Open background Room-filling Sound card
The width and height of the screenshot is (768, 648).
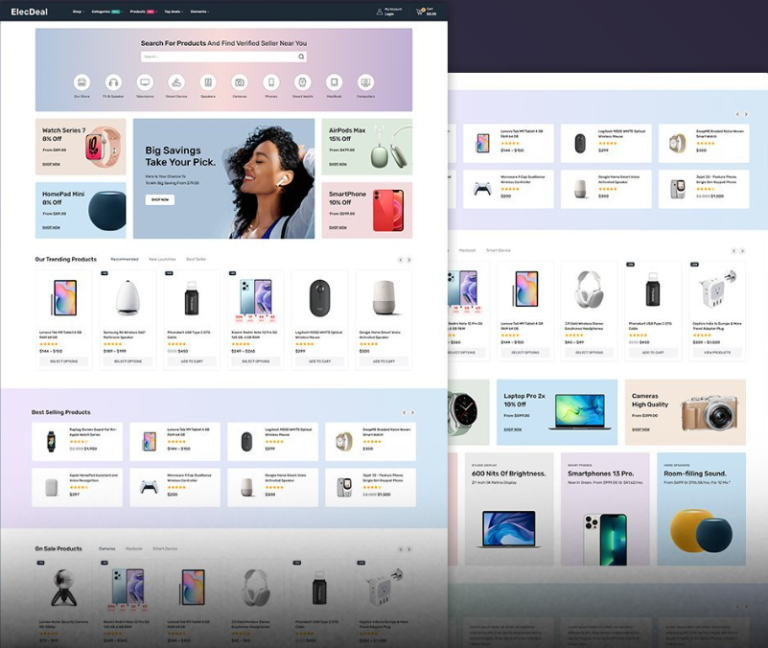point(701,509)
